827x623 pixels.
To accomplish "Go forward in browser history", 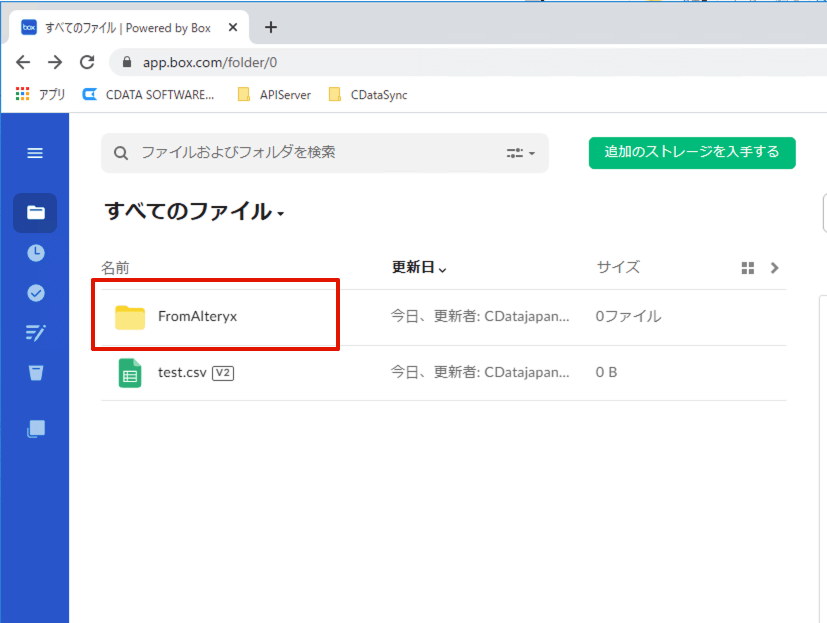I will pos(55,62).
